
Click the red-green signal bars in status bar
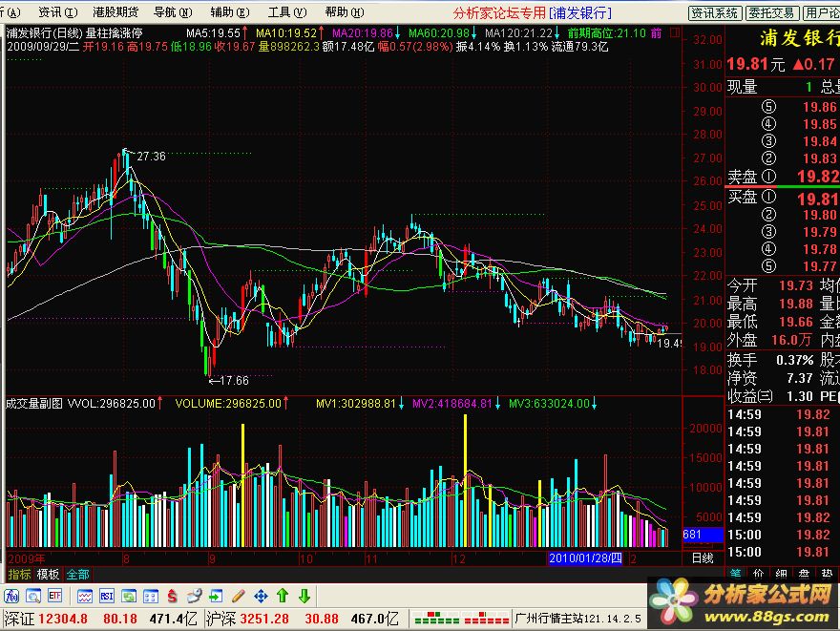click(x=462, y=619)
